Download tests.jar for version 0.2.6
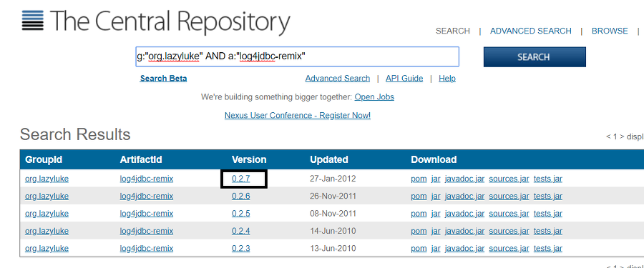The width and height of the screenshot is (644, 268). point(548,197)
